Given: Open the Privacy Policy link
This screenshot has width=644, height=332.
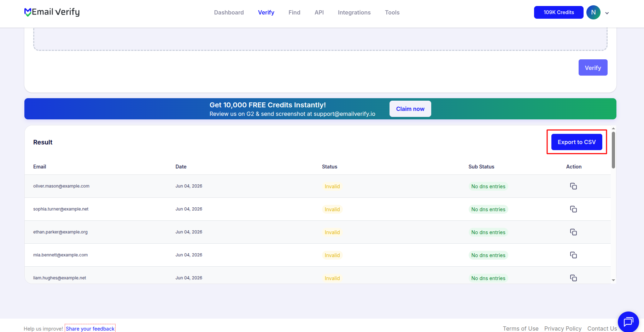Looking at the screenshot, I should pyautogui.click(x=563, y=328).
